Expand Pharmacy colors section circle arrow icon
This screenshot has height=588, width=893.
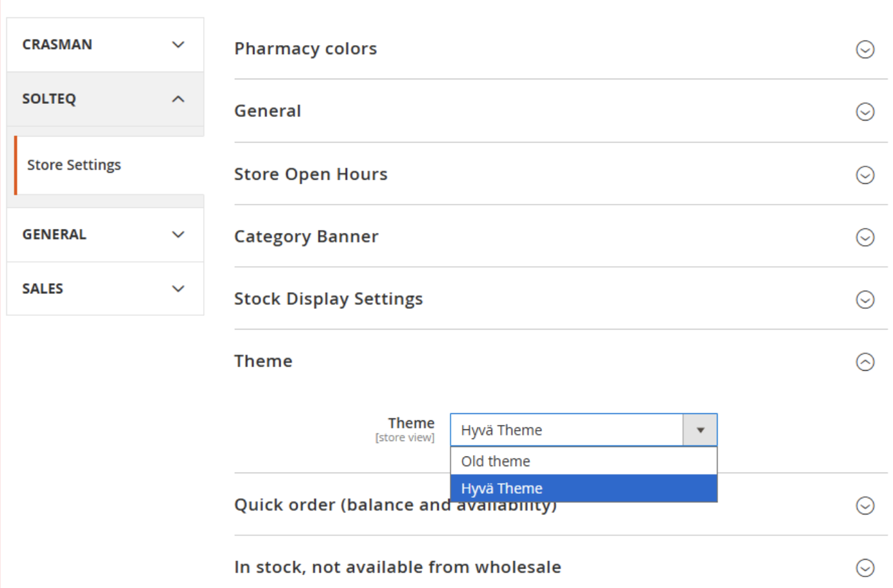[x=865, y=50]
